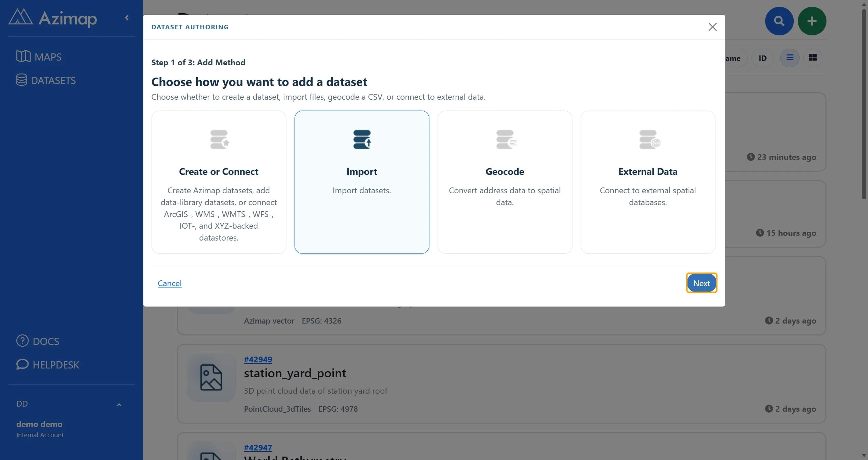Screen dimensions: 868x460
Task: Click the Next button
Action: (x=701, y=283)
